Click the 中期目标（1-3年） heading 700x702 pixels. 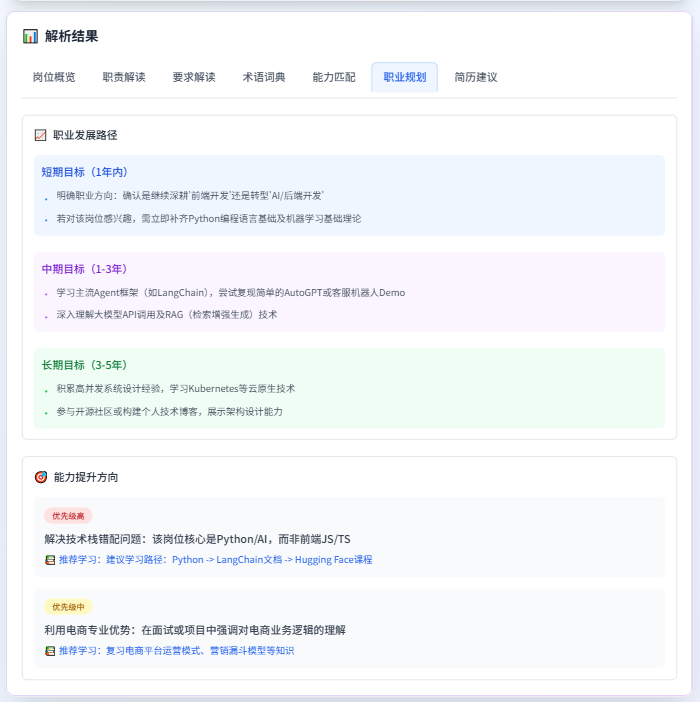(85, 269)
